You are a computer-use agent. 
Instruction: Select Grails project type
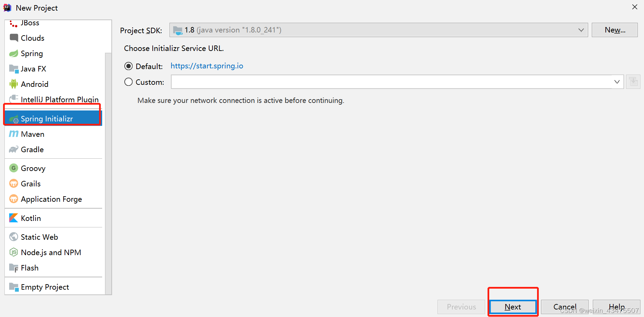point(53,184)
